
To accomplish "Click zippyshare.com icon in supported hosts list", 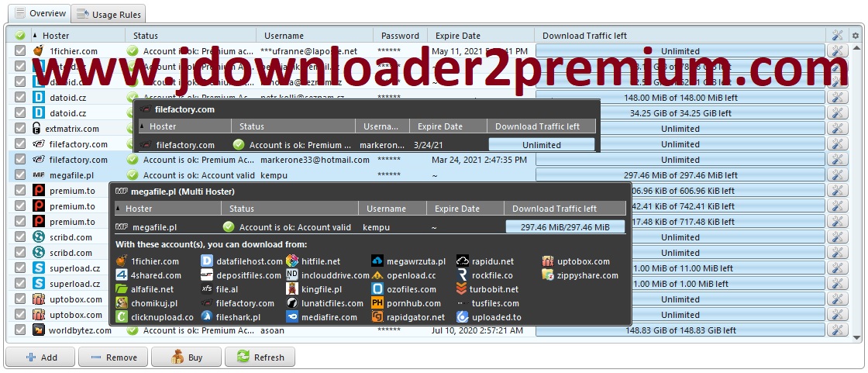I will click(x=548, y=275).
